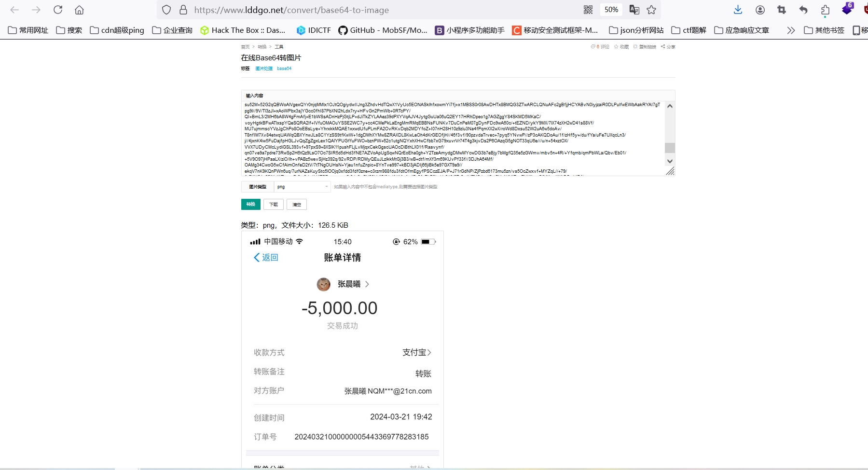Open the Hack The Box bookmark
The height and width of the screenshot is (470, 868).
[x=243, y=30]
